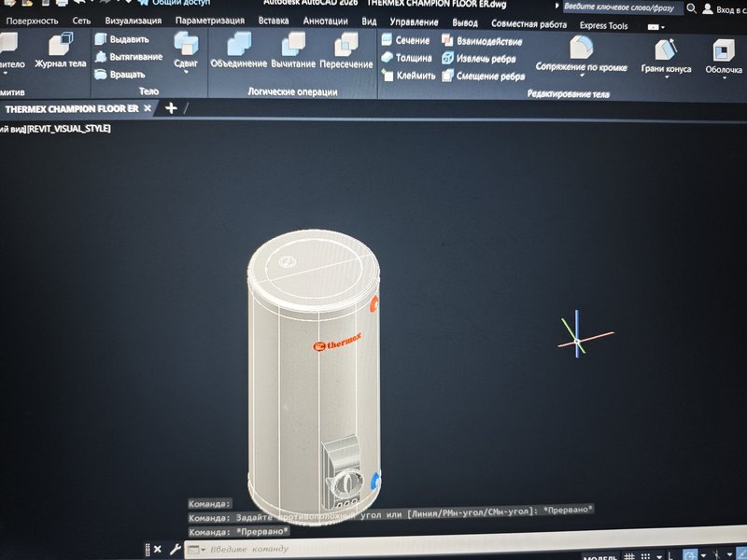
Task: Open the Вид ribbon tab
Action: pos(369,21)
